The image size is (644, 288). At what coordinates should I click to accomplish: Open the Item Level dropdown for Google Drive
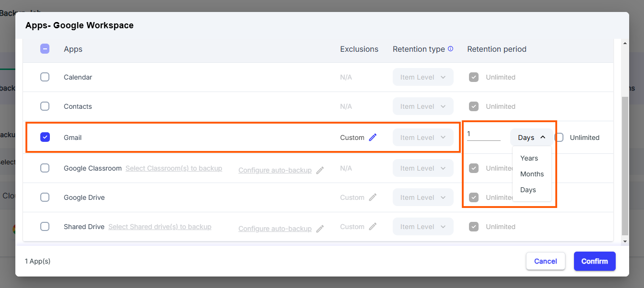click(423, 197)
